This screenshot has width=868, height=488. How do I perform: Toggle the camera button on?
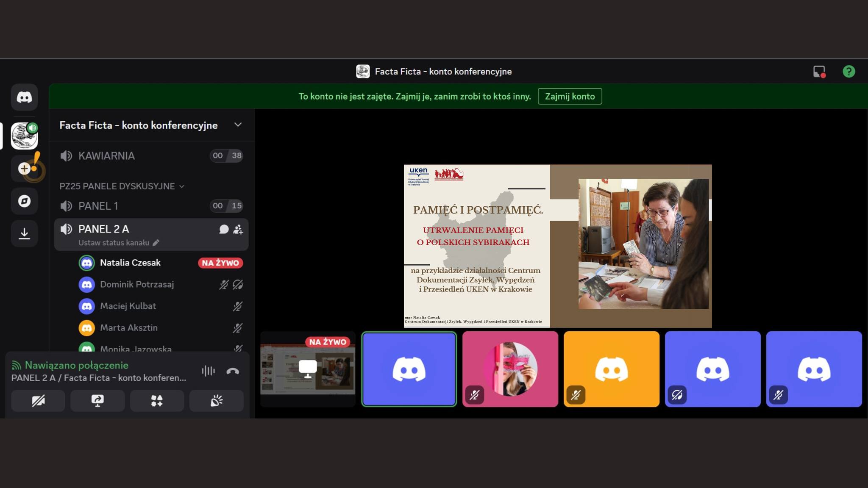[38, 401]
